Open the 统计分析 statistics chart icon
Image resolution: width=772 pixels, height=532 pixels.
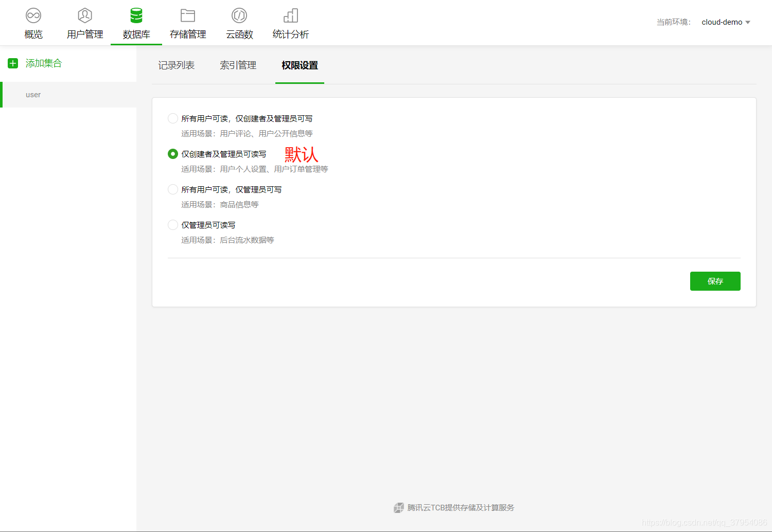(x=291, y=15)
